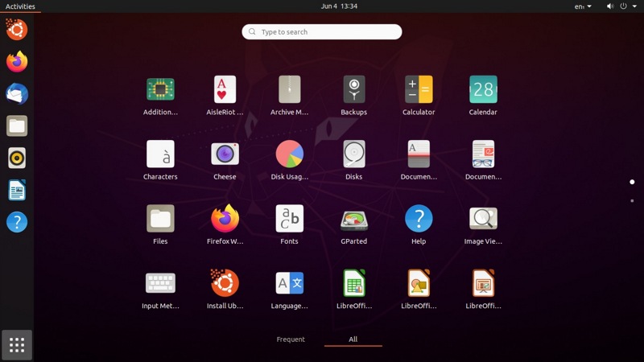The image size is (644, 362).
Task: Launch Firefox Web Browser from app grid
Action: 225,218
